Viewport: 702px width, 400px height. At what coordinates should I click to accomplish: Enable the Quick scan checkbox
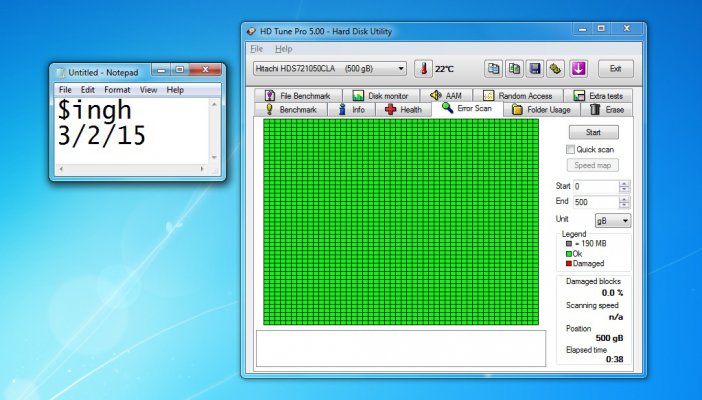coord(570,149)
